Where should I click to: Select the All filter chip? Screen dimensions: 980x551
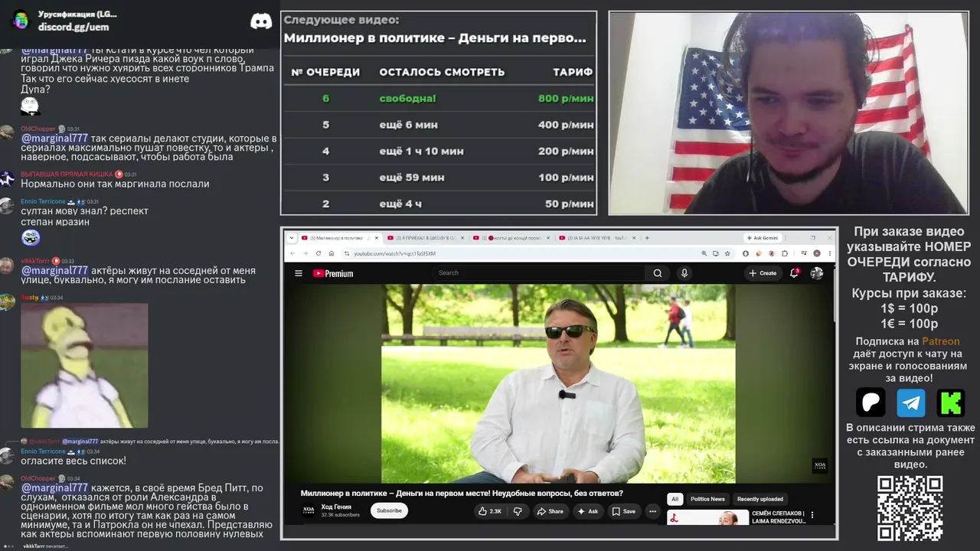pyautogui.click(x=675, y=499)
